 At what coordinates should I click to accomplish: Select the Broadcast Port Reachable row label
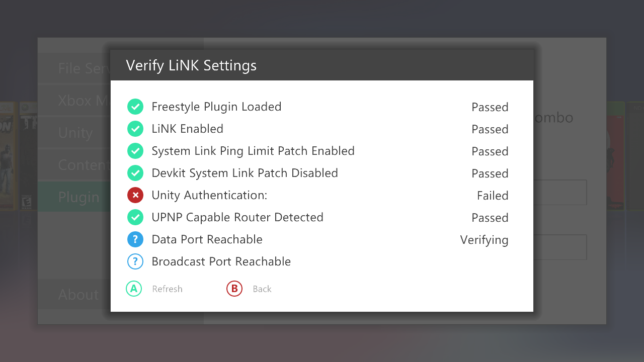click(221, 261)
